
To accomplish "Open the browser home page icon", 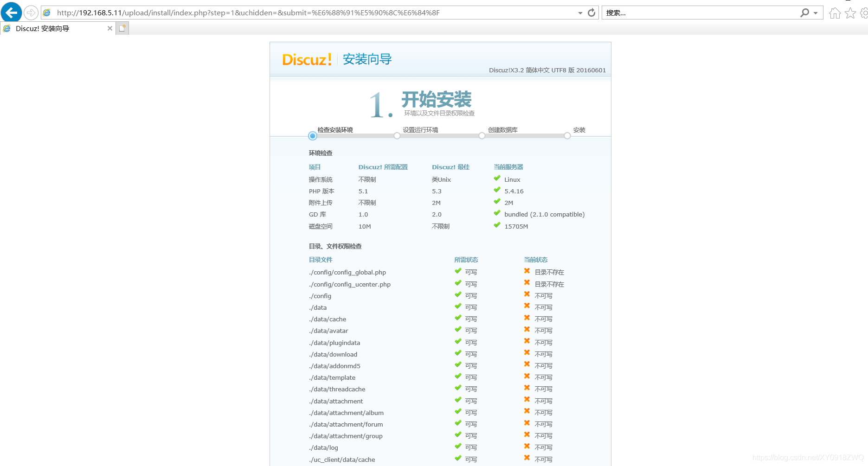I will coord(835,13).
